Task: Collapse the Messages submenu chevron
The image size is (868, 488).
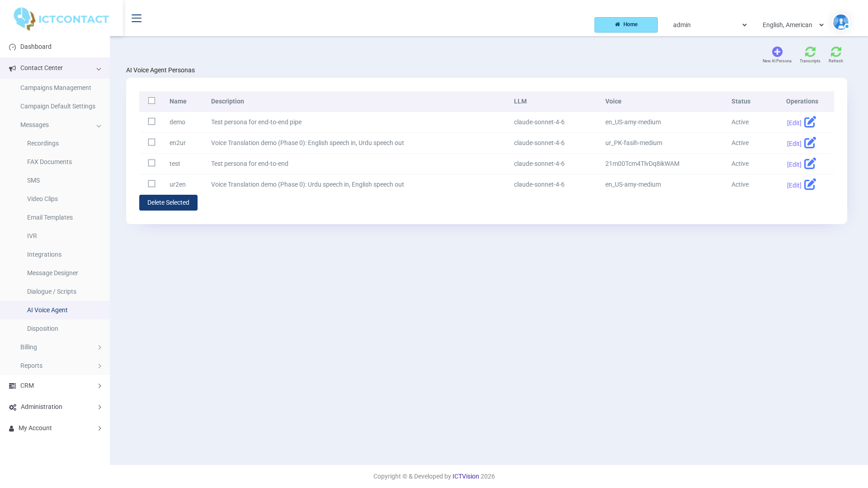Action: 99,126
